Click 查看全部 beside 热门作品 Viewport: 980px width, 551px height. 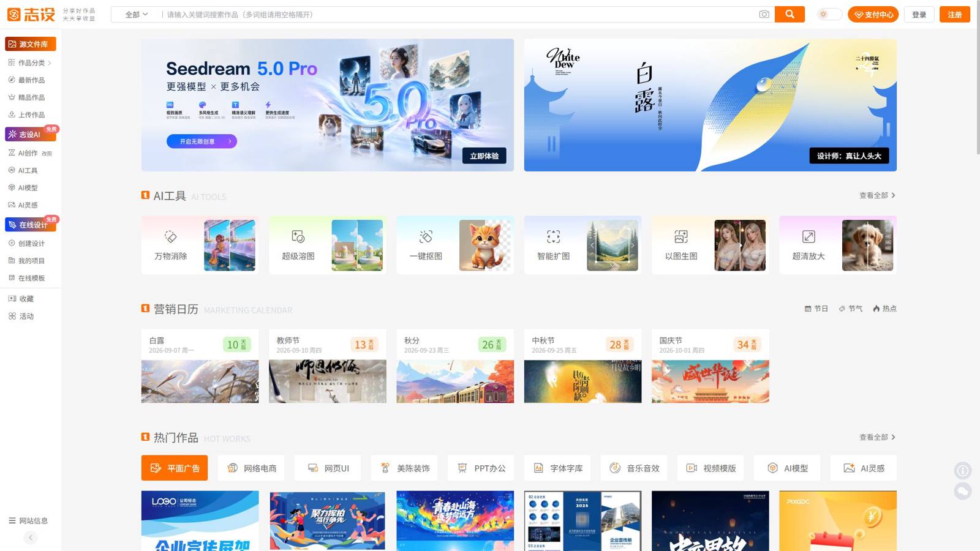877,437
